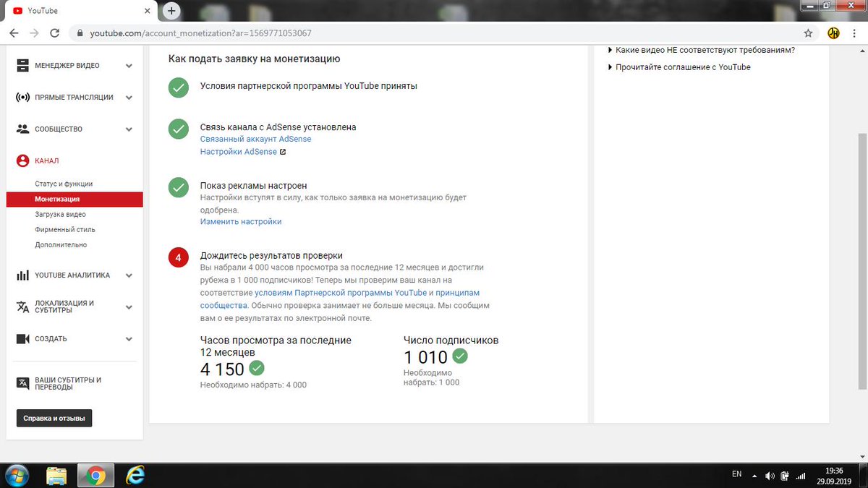Click the address bar URL field

coord(434,33)
